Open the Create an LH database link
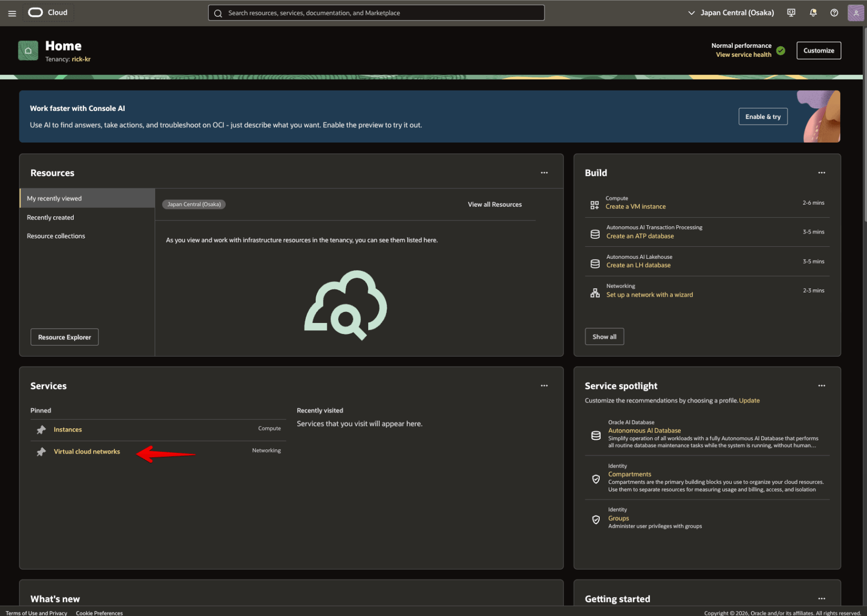Image resolution: width=867 pixels, height=616 pixels. pyautogui.click(x=638, y=265)
